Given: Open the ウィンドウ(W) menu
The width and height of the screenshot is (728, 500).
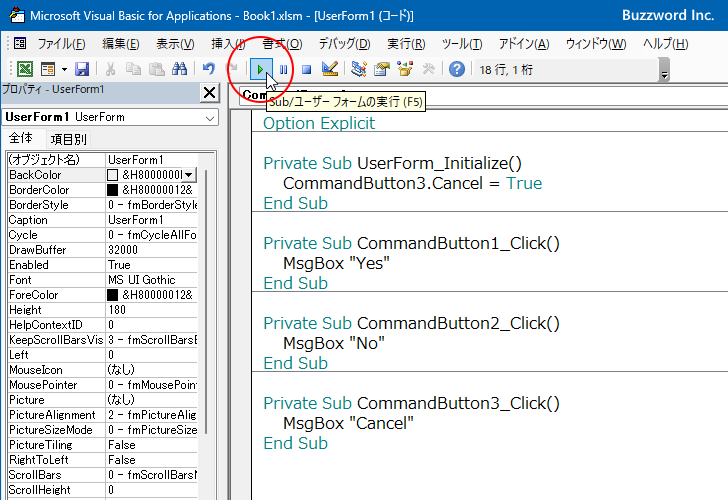Looking at the screenshot, I should [596, 44].
